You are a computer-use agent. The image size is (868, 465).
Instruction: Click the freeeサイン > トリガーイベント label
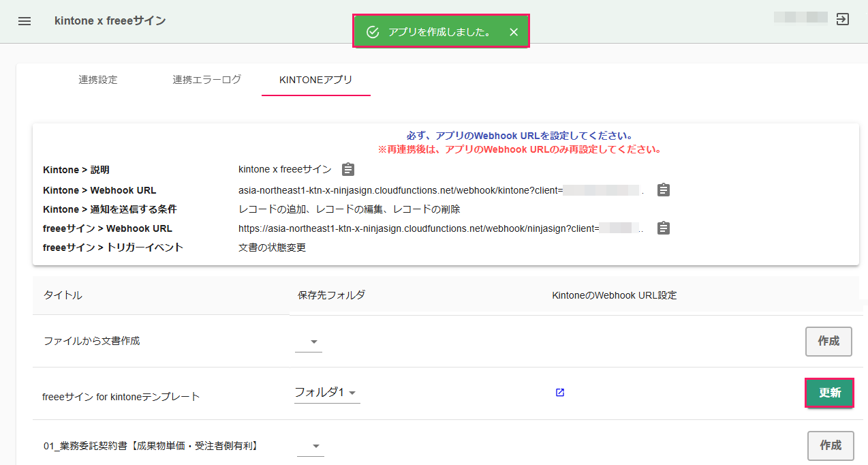113,247
